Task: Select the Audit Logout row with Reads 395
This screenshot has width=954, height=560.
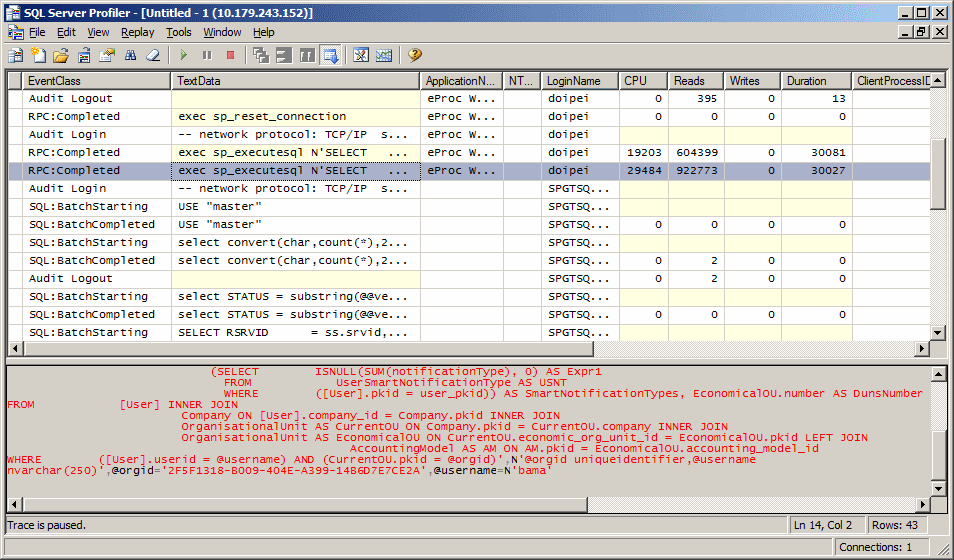Action: 469,99
